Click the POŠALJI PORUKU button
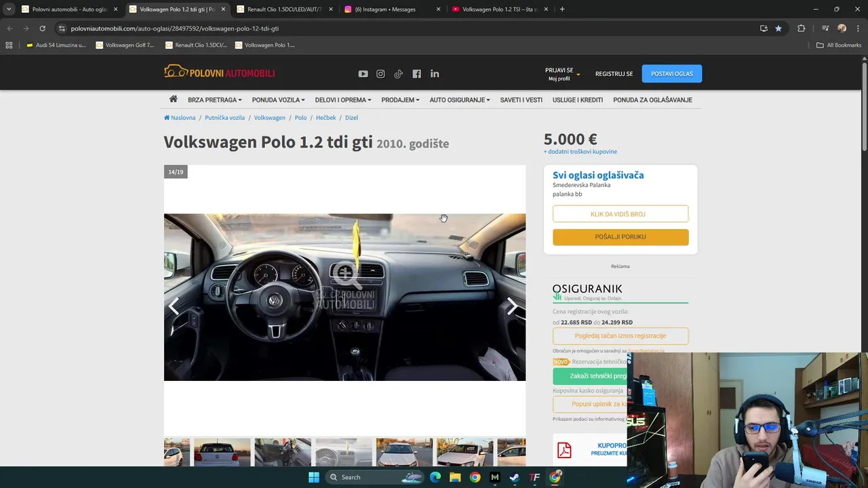868x488 pixels. click(620, 237)
